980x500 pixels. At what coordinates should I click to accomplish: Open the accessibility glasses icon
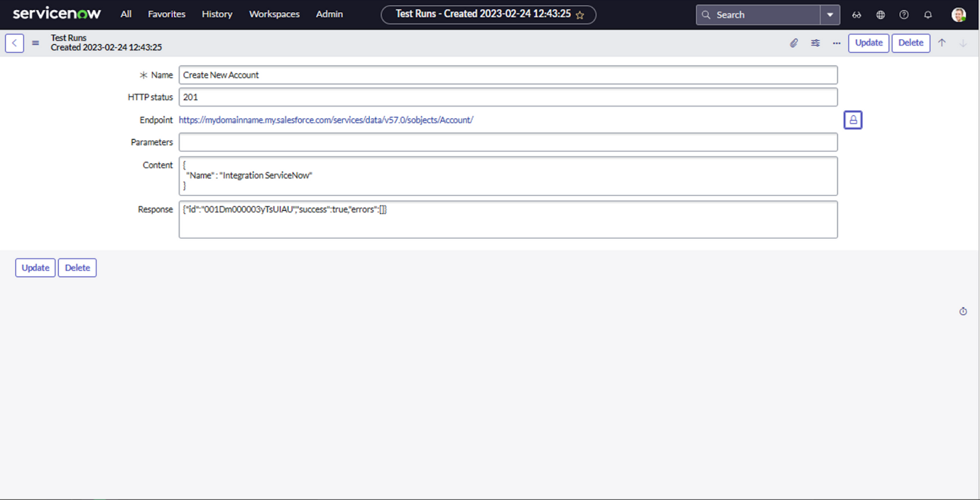[x=857, y=15]
